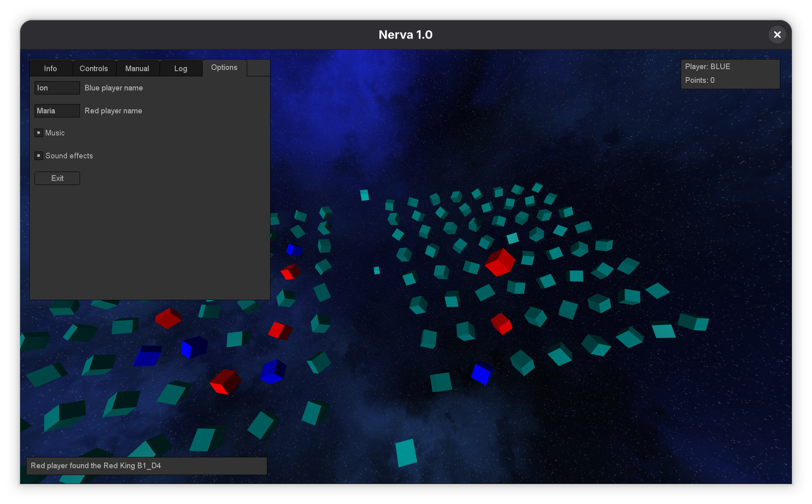
Task: Click the lone teal cube at bottom center
Action: [406, 453]
